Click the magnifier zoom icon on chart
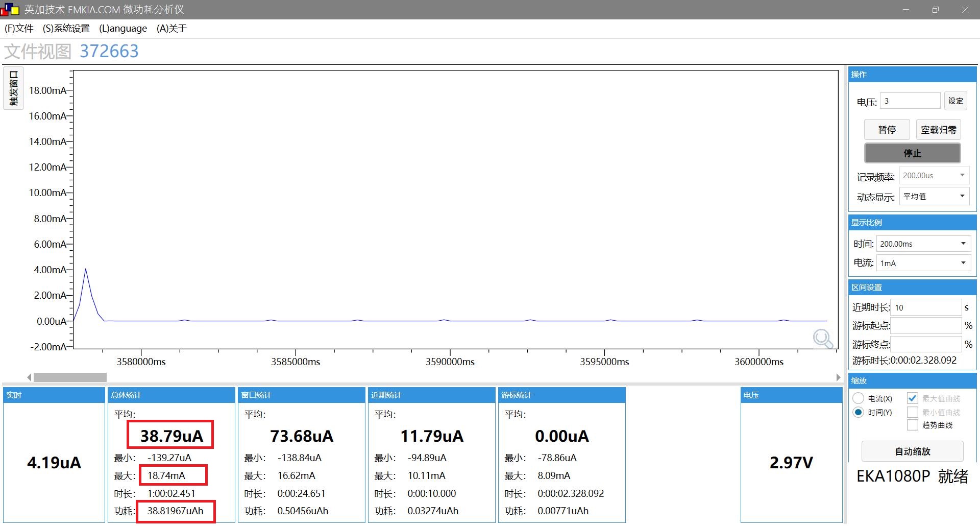Viewport: 980px width, 526px height. [822, 339]
